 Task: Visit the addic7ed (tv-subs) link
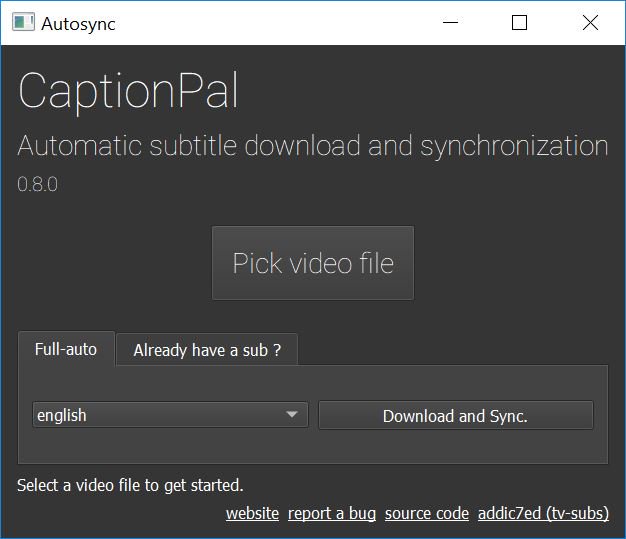pos(543,513)
